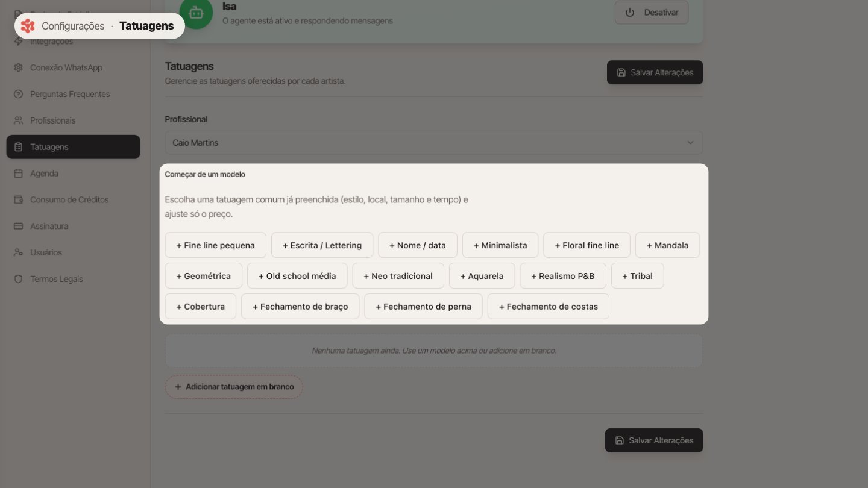Viewport: 868px width, 488px height.
Task: Click the Tatuagens clipboard icon in sidebar
Action: pos(18,147)
